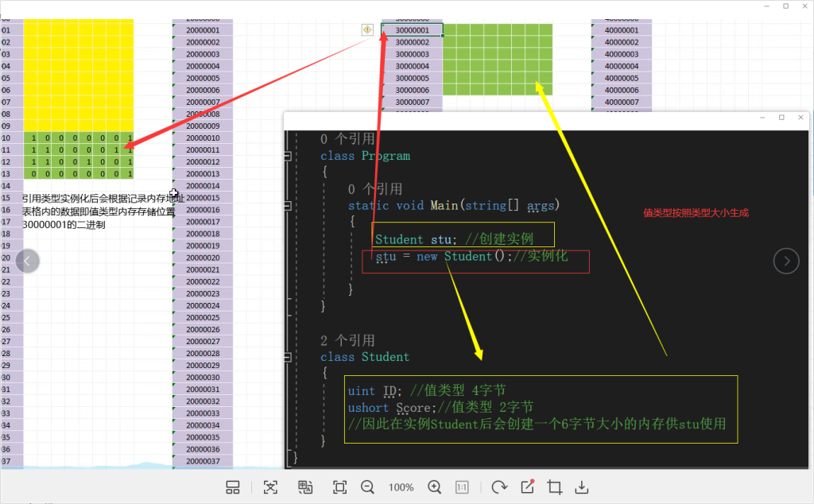Click the address cell 40000001
814x504 pixels.
[622, 30]
